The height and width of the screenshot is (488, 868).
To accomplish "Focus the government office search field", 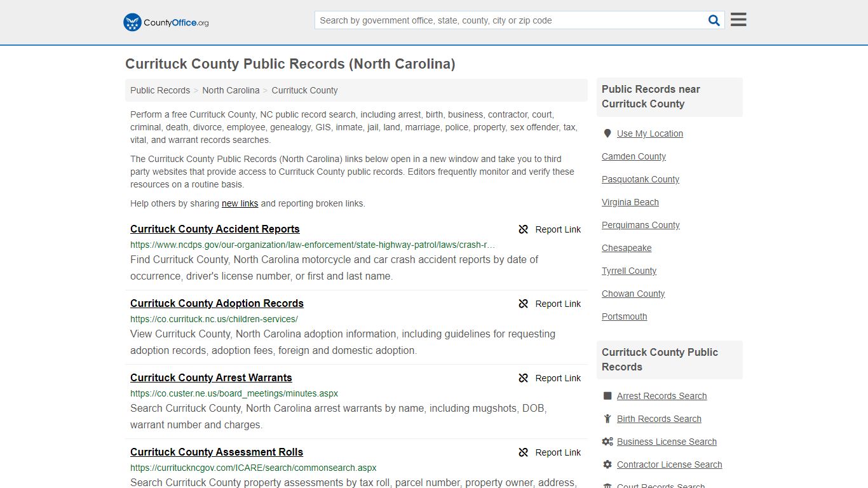I will [x=510, y=20].
